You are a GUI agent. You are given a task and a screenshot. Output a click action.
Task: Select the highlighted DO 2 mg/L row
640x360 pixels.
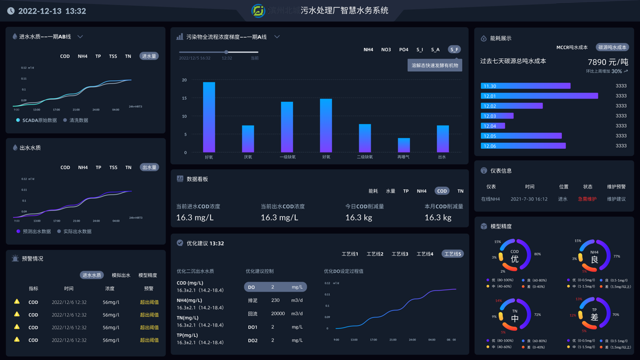pos(276,287)
